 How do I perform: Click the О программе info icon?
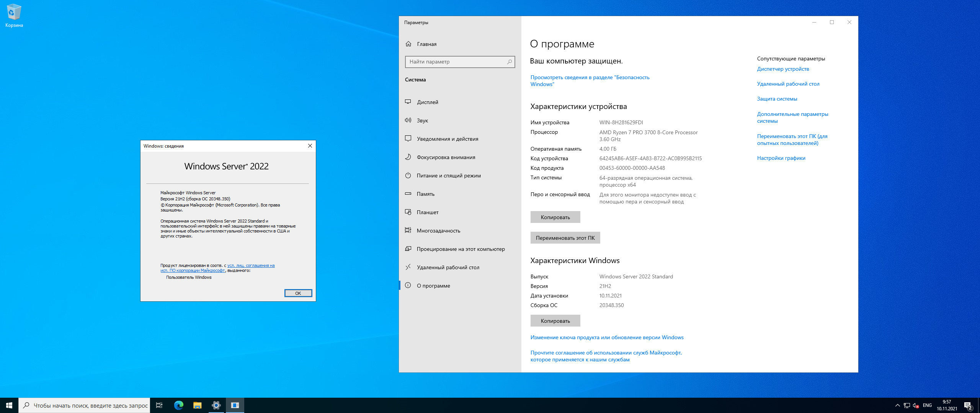pos(408,285)
